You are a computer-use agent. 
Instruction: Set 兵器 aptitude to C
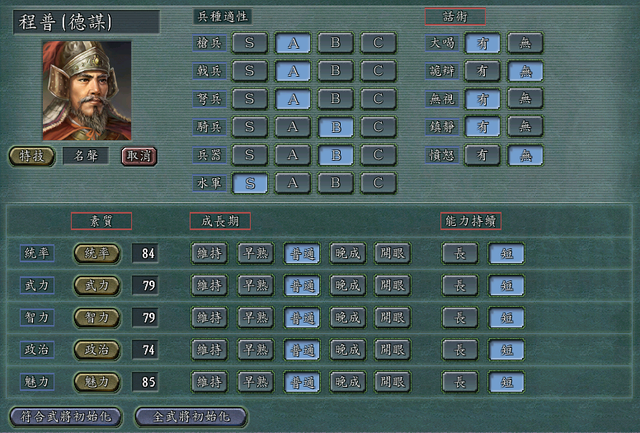coord(378,155)
